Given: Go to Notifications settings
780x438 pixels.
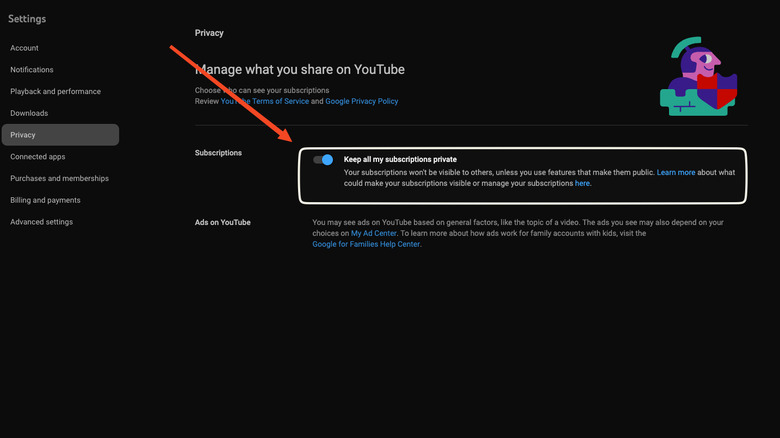Looking at the screenshot, I should tap(32, 70).
